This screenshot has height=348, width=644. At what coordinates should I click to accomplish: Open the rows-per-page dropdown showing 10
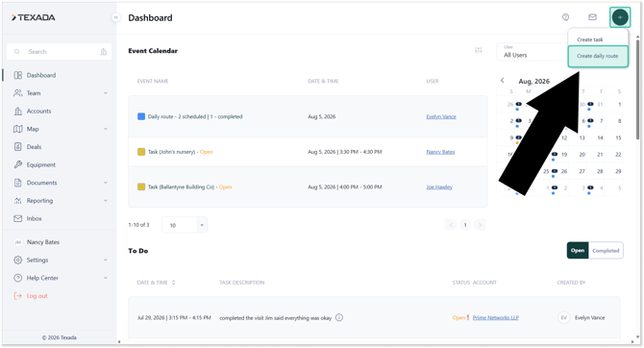pyautogui.click(x=185, y=225)
